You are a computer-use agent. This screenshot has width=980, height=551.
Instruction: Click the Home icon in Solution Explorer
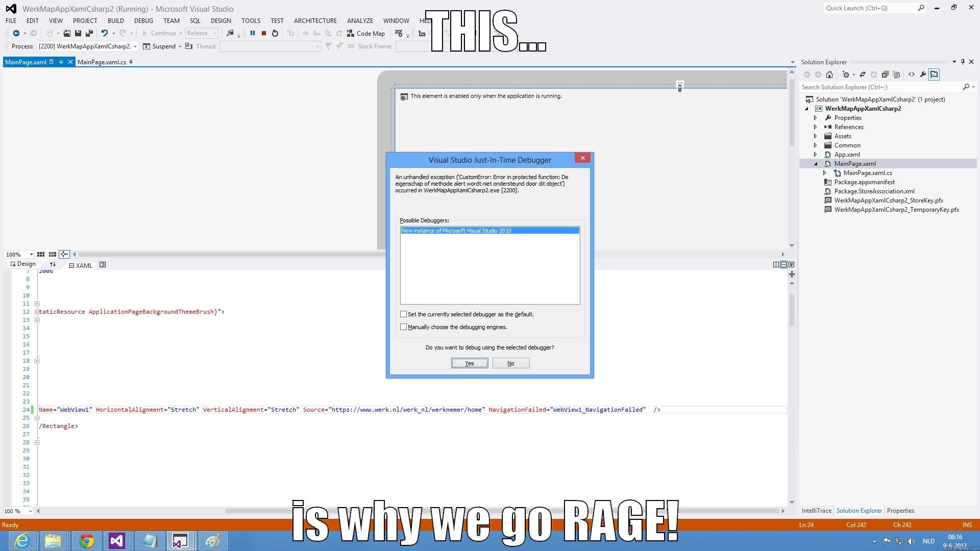(829, 74)
